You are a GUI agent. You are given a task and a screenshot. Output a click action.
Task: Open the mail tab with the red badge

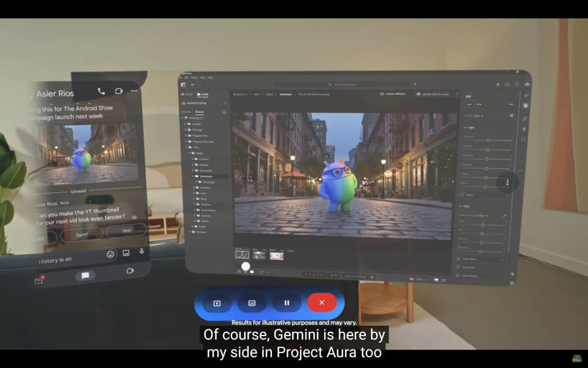39,280
